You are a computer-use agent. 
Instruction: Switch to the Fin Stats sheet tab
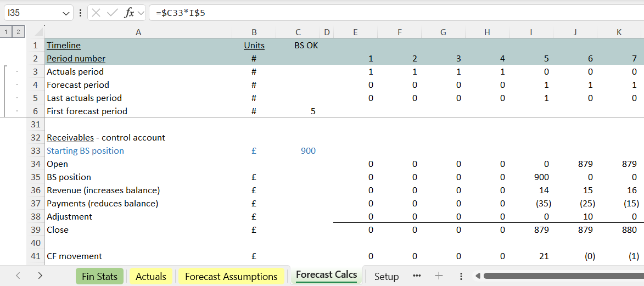99,276
